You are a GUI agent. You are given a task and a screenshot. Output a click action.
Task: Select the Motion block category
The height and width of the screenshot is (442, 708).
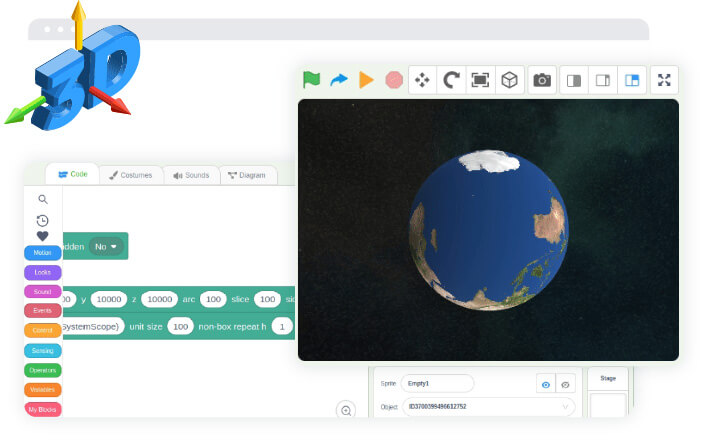(43, 253)
